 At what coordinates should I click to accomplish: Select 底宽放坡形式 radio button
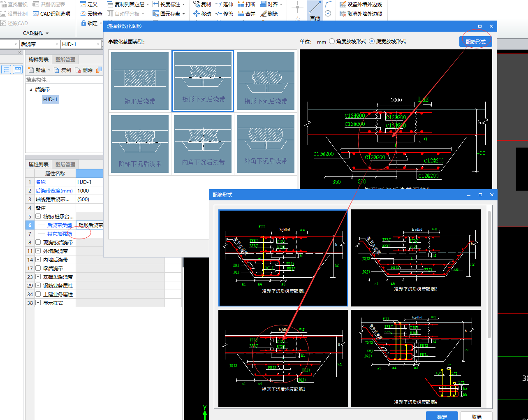click(372, 41)
